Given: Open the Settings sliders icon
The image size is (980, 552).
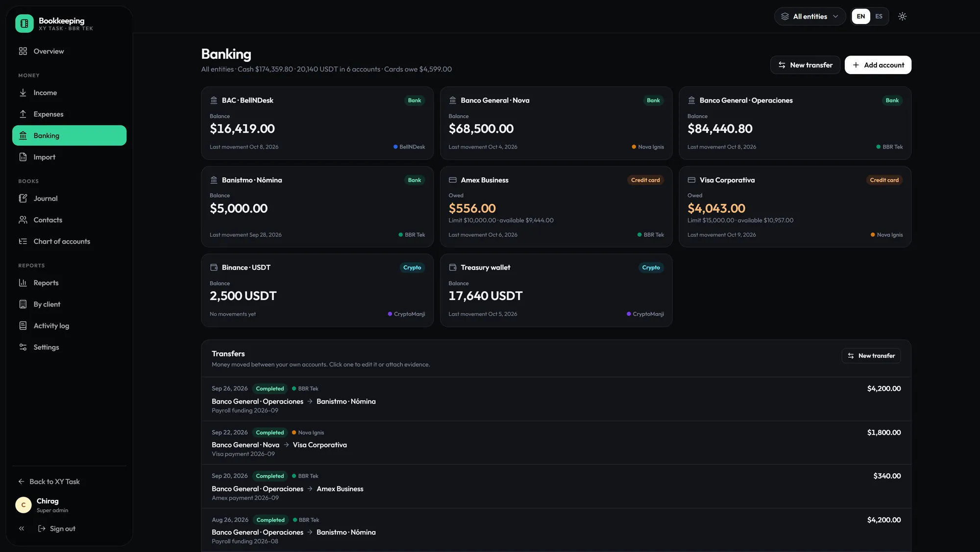Looking at the screenshot, I should pos(23,348).
